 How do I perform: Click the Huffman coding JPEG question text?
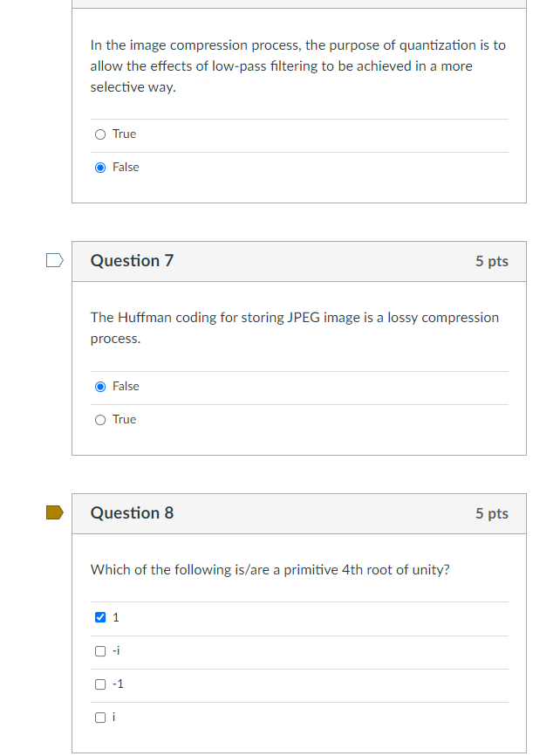pyautogui.click(x=295, y=328)
